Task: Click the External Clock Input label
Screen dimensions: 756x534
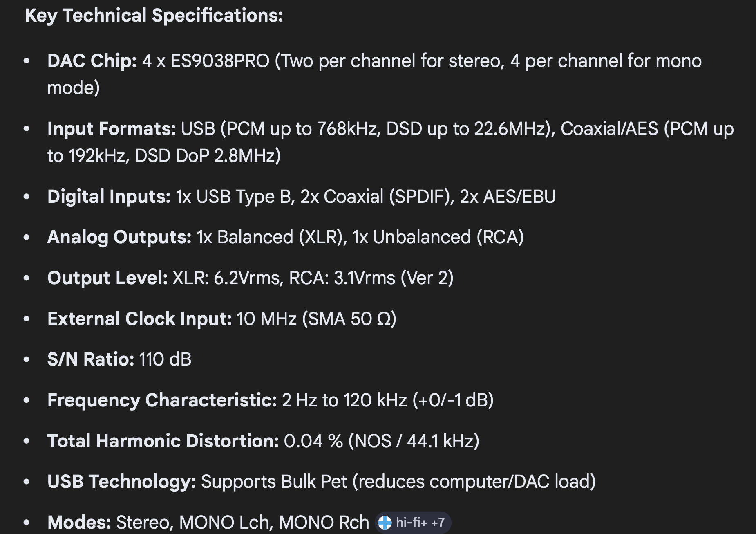Action: click(x=139, y=319)
